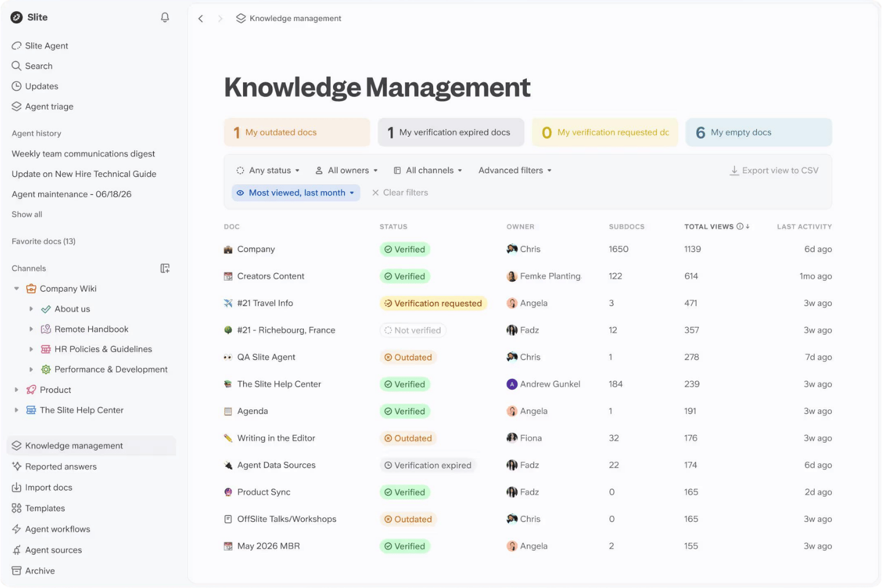Select the My empty docs card
882x588 pixels.
[x=759, y=132]
